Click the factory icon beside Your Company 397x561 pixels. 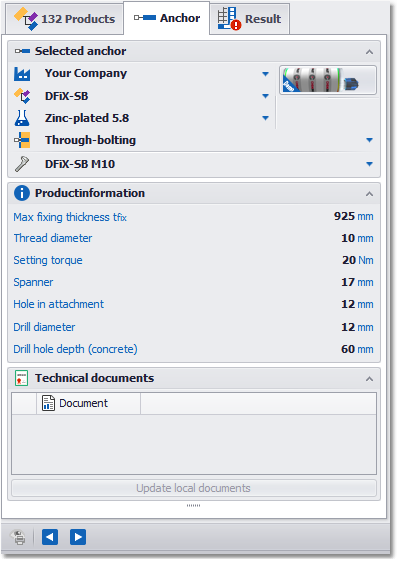22,74
